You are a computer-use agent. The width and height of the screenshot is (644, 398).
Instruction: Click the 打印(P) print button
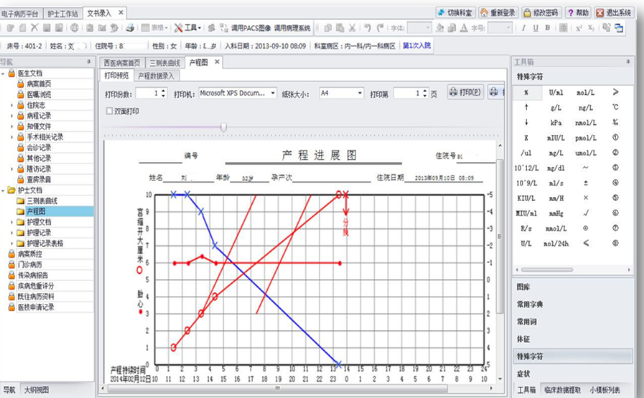click(465, 92)
